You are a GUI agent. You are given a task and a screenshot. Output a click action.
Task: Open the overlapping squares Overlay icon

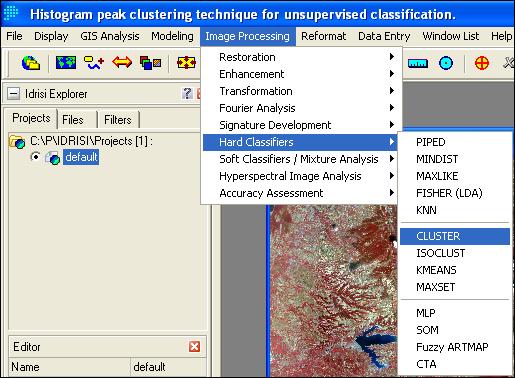150,63
